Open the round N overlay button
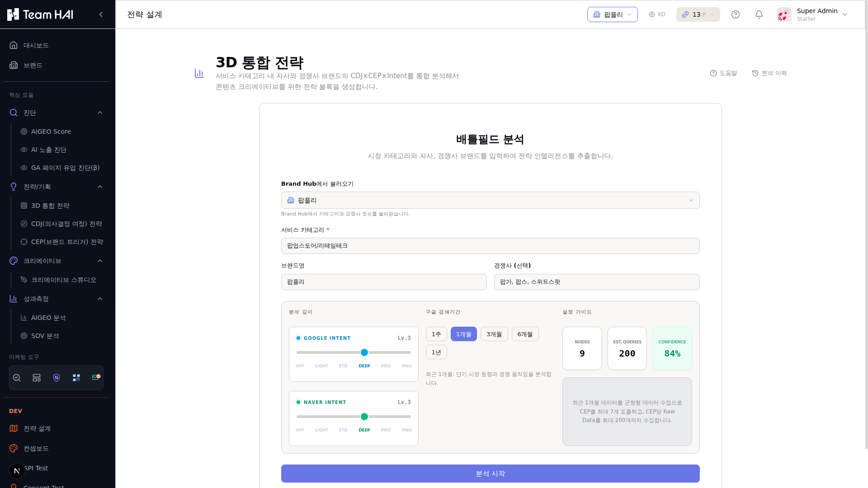The height and width of the screenshot is (488, 868). tap(17, 471)
